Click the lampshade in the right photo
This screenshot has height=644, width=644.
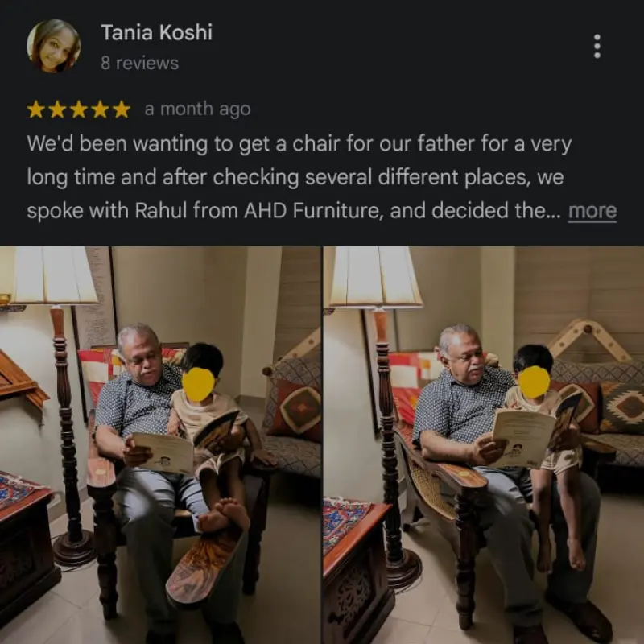pyautogui.click(x=376, y=277)
